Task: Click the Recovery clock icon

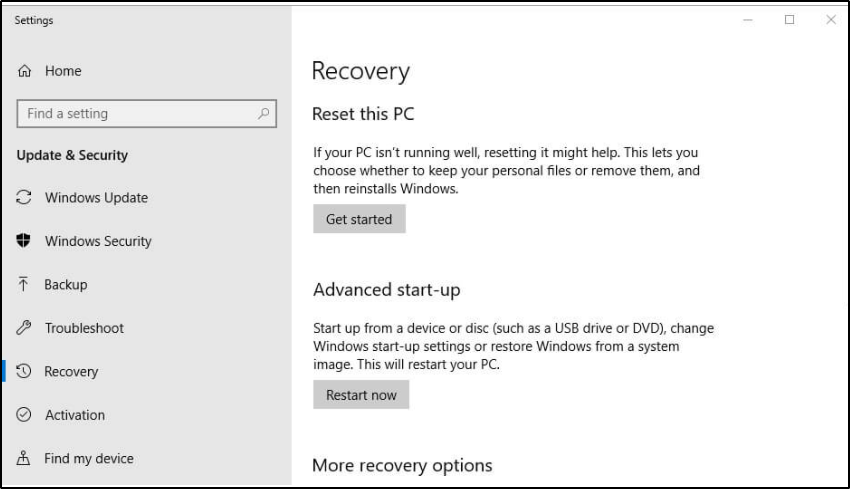Action: [x=25, y=372]
